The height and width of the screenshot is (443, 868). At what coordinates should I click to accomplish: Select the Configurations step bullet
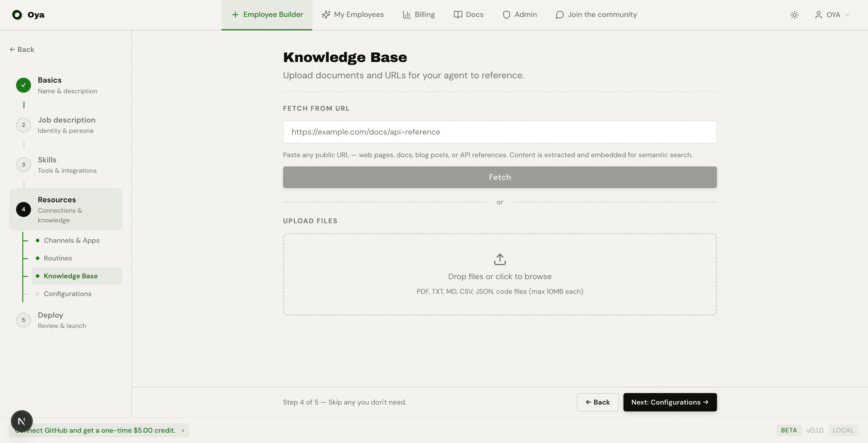(38, 294)
